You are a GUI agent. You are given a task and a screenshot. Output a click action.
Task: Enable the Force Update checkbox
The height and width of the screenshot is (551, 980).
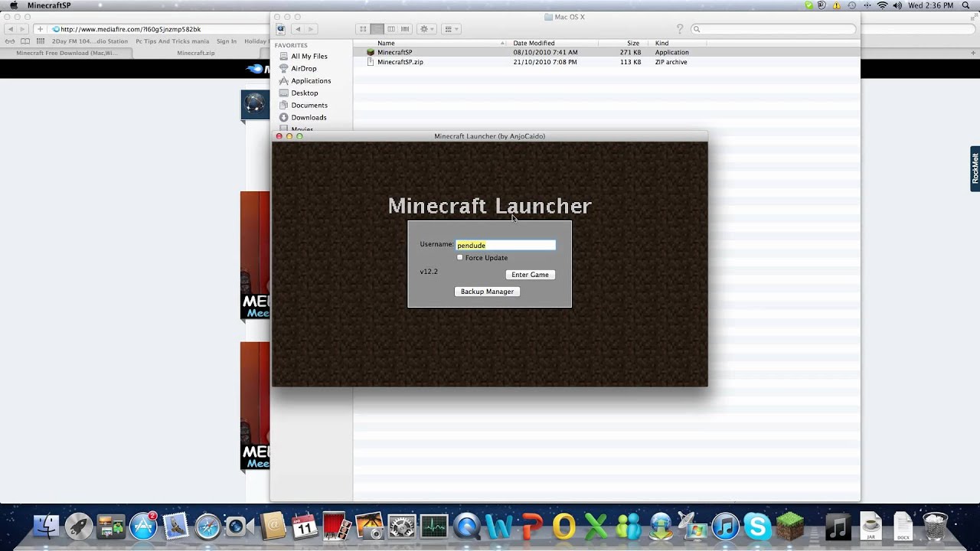tap(460, 257)
